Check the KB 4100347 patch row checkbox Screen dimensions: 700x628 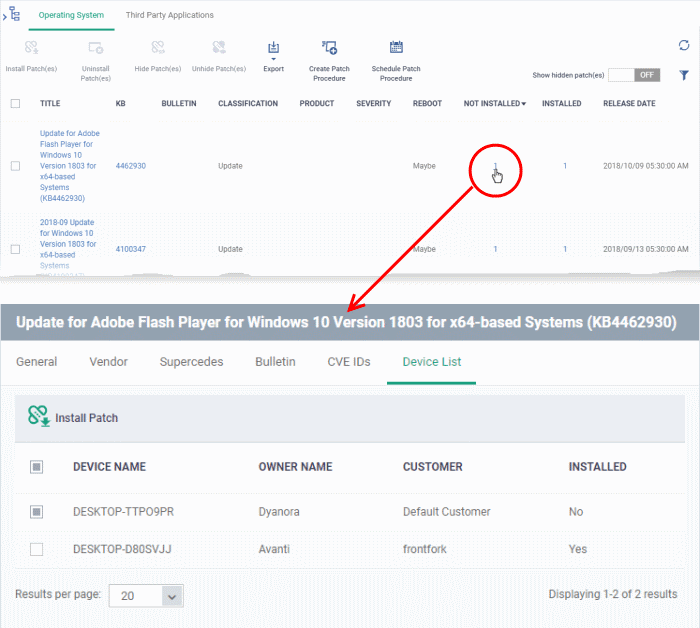tap(15, 249)
